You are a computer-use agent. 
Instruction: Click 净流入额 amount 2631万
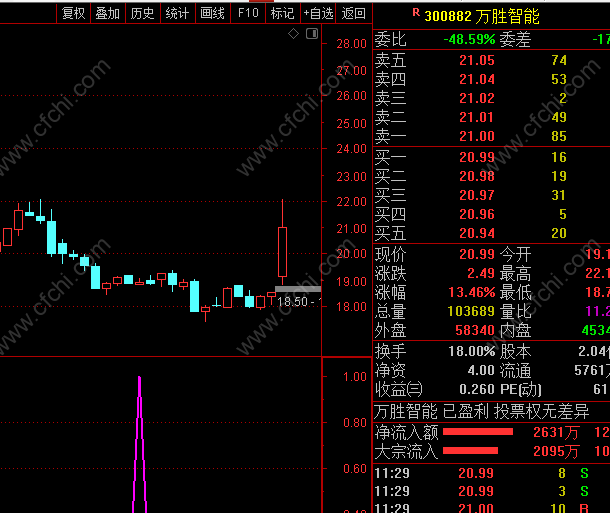pos(556,432)
